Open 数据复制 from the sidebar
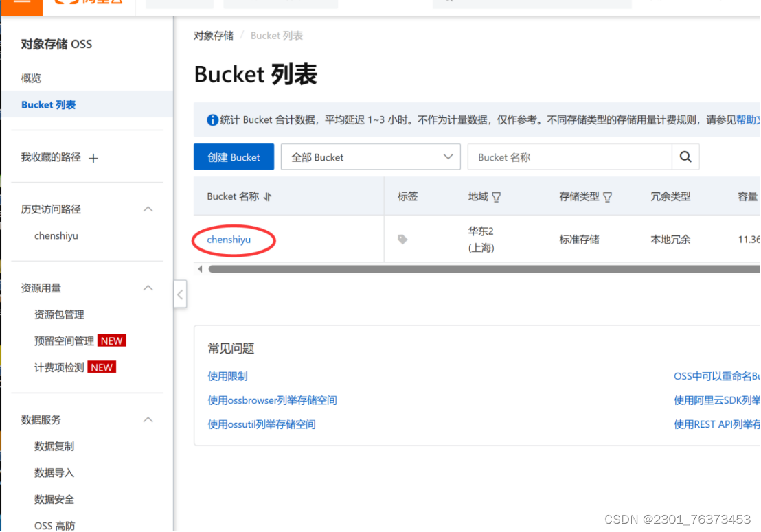The width and height of the screenshot is (761, 532). (x=54, y=446)
